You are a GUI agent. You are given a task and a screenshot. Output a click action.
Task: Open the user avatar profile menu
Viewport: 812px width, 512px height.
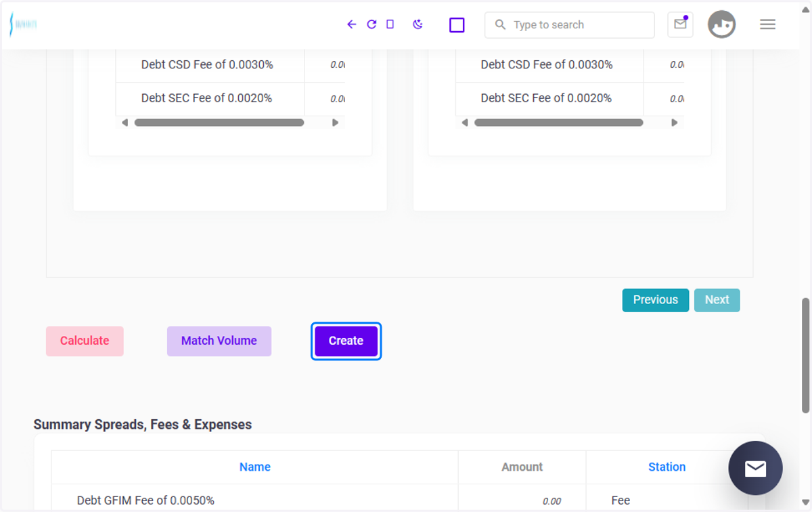[x=721, y=24]
